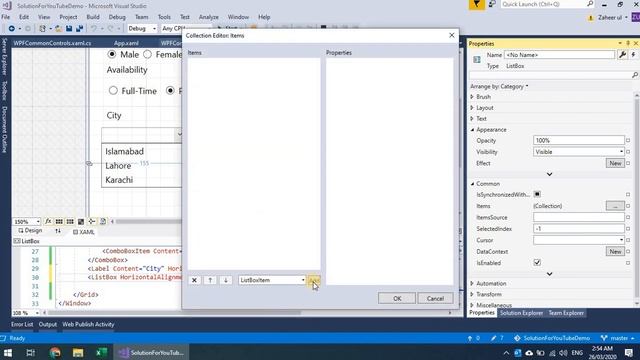Select the Female radio button

(x=147, y=54)
